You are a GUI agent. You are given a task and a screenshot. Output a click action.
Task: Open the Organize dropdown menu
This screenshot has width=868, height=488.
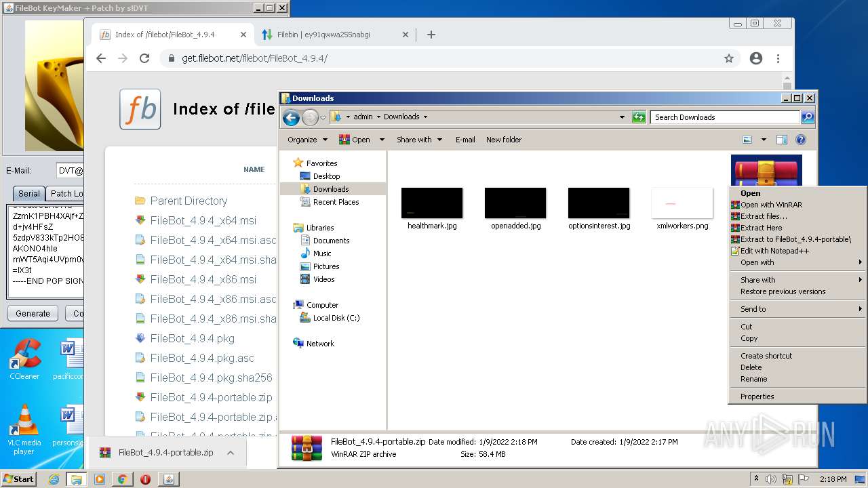point(307,140)
